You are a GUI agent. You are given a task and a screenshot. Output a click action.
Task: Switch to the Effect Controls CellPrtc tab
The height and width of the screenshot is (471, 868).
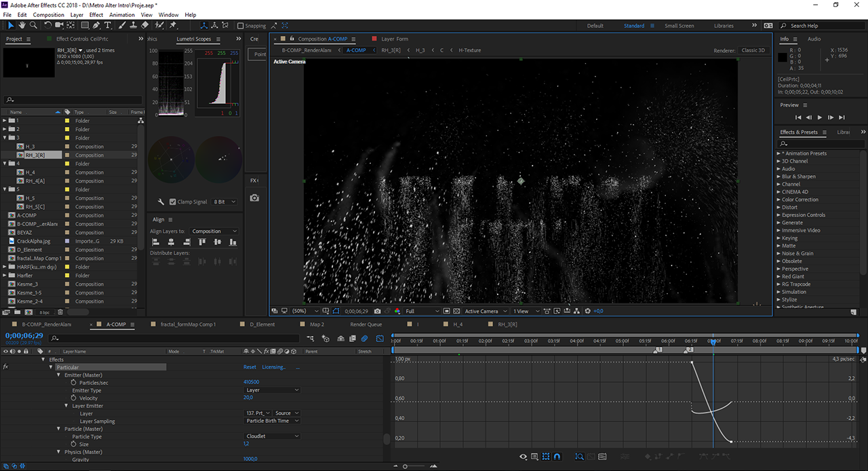pos(81,39)
